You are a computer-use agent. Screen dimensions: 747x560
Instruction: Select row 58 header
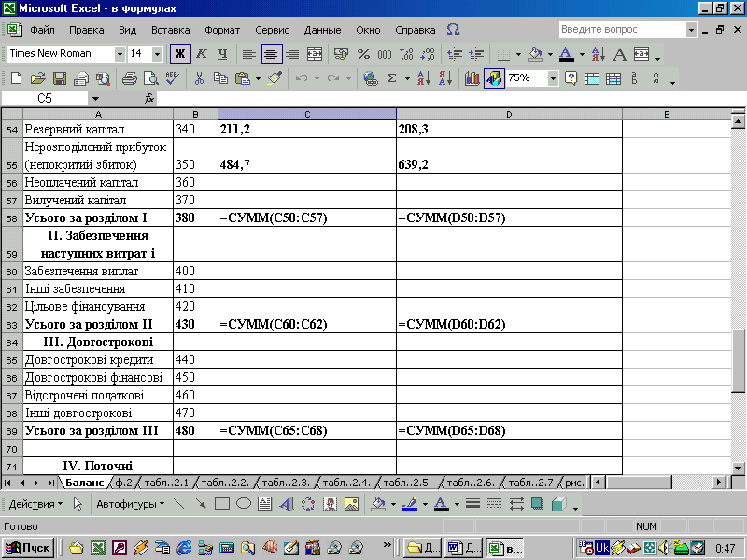point(11,218)
